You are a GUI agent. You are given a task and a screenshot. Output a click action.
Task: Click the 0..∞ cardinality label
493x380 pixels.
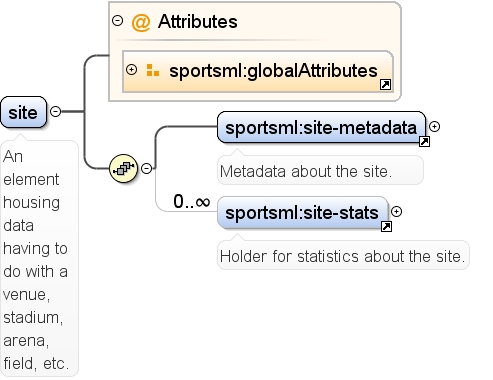192,202
